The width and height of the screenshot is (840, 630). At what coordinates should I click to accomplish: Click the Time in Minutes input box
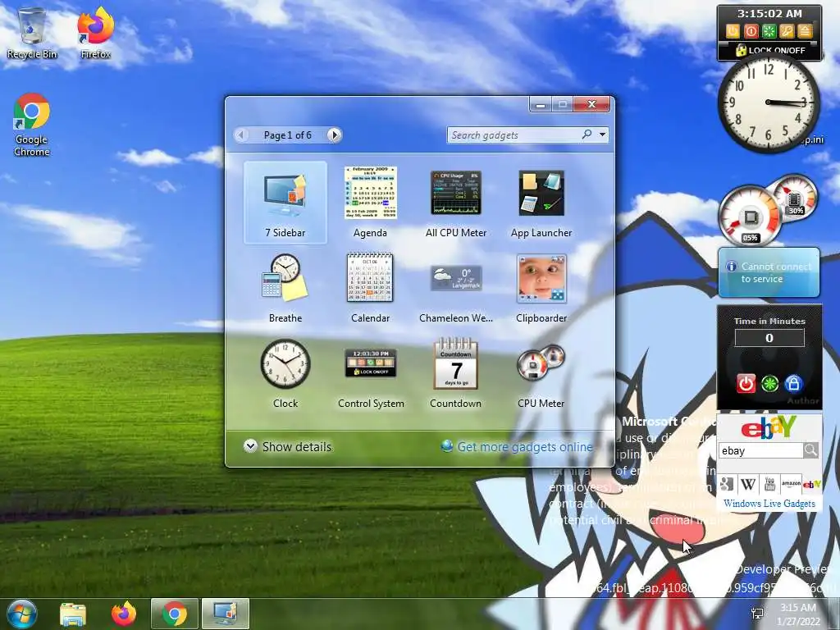(769, 338)
